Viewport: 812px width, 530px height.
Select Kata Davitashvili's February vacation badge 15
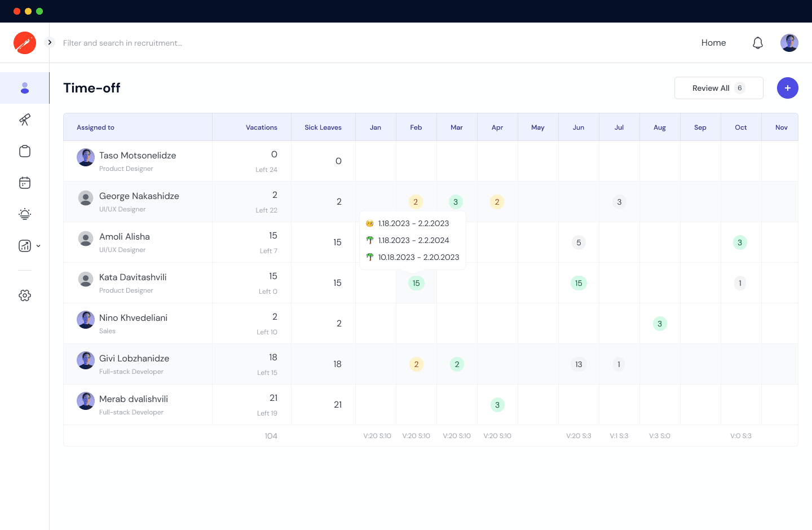(416, 283)
